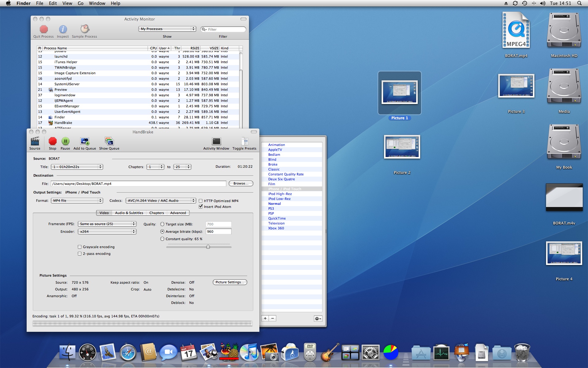This screenshot has width=588, height=368.
Task: Switch to the Audio & Subtitles tab
Action: (129, 213)
